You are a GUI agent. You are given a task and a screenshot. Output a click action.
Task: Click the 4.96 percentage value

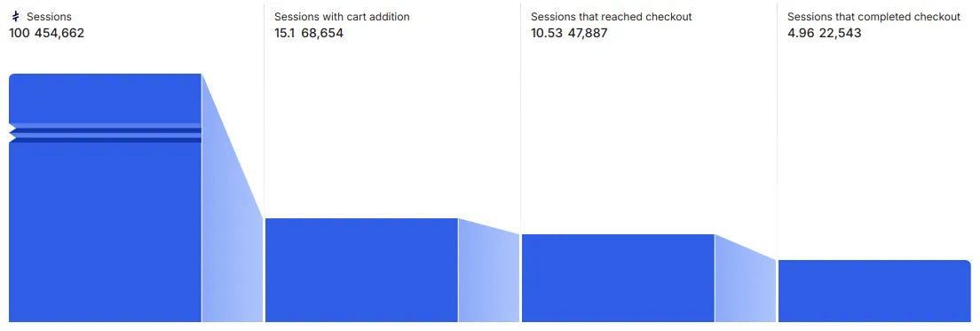[801, 33]
